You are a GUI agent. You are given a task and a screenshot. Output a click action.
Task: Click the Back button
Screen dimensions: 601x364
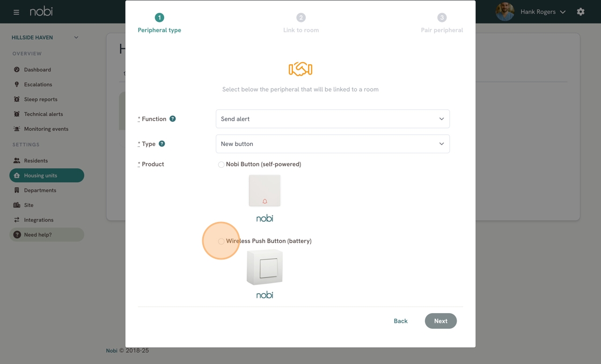click(x=400, y=321)
